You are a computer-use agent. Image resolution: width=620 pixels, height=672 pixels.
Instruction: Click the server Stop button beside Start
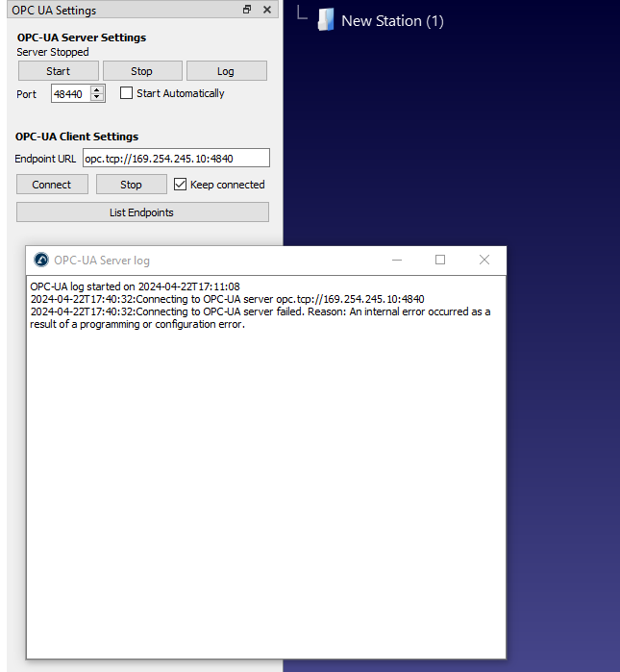point(142,71)
